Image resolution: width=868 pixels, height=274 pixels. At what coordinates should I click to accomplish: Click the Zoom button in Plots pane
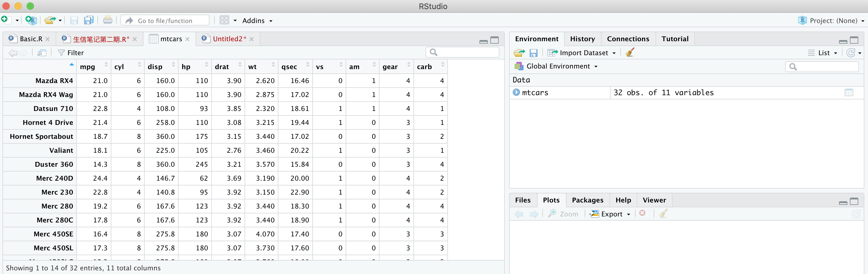pyautogui.click(x=563, y=214)
